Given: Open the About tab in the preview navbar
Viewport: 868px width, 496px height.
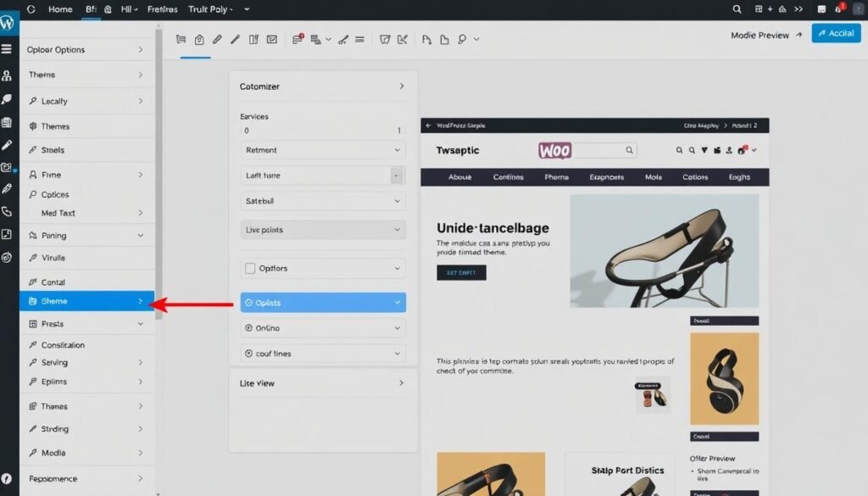Looking at the screenshot, I should pyautogui.click(x=459, y=177).
